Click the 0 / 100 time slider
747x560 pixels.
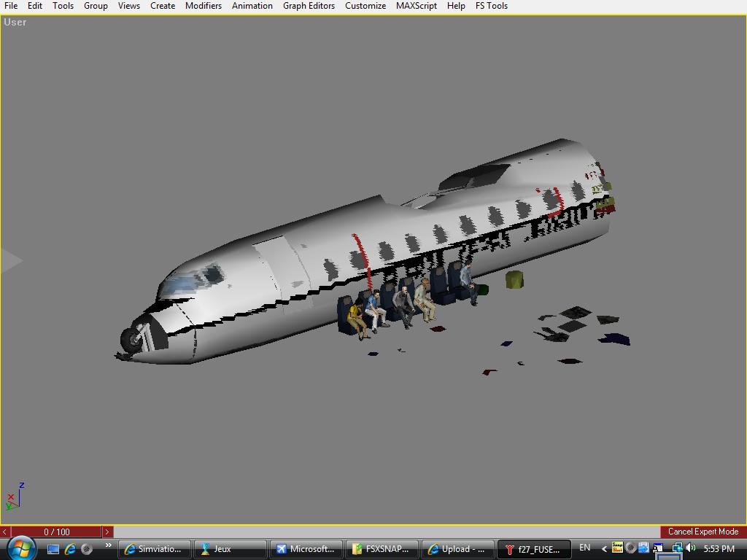point(57,532)
